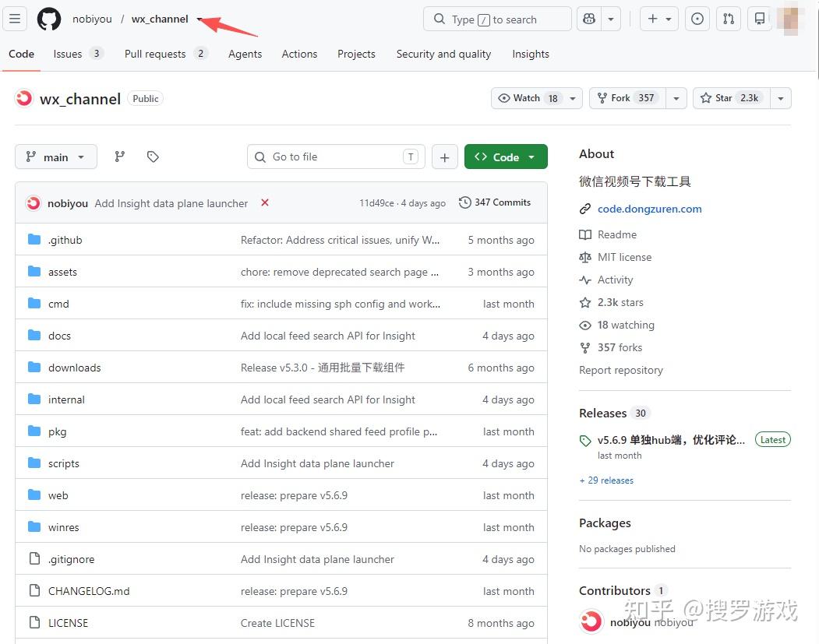Open the Packages heading link
819x644 pixels.
pyautogui.click(x=605, y=523)
